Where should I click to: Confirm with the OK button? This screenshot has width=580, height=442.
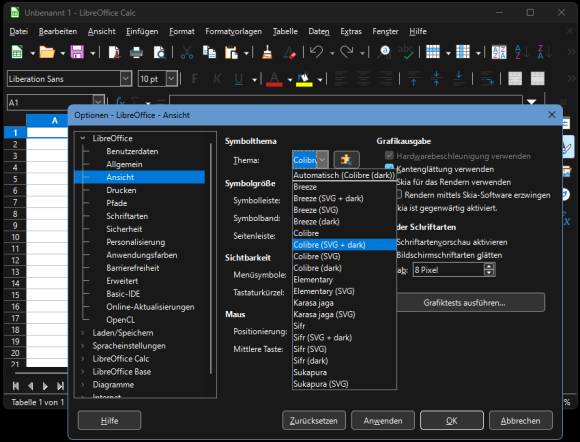452,420
